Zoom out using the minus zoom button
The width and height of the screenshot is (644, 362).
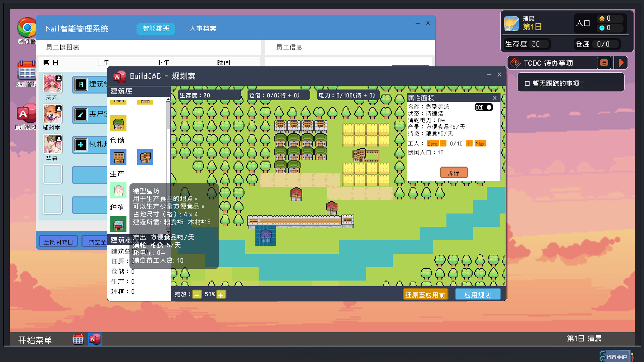(x=197, y=294)
